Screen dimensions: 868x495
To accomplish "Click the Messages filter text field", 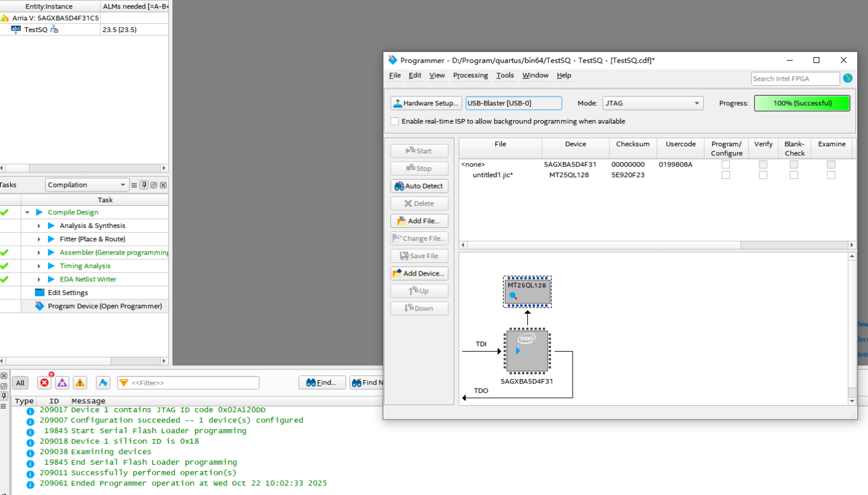I will tap(188, 383).
